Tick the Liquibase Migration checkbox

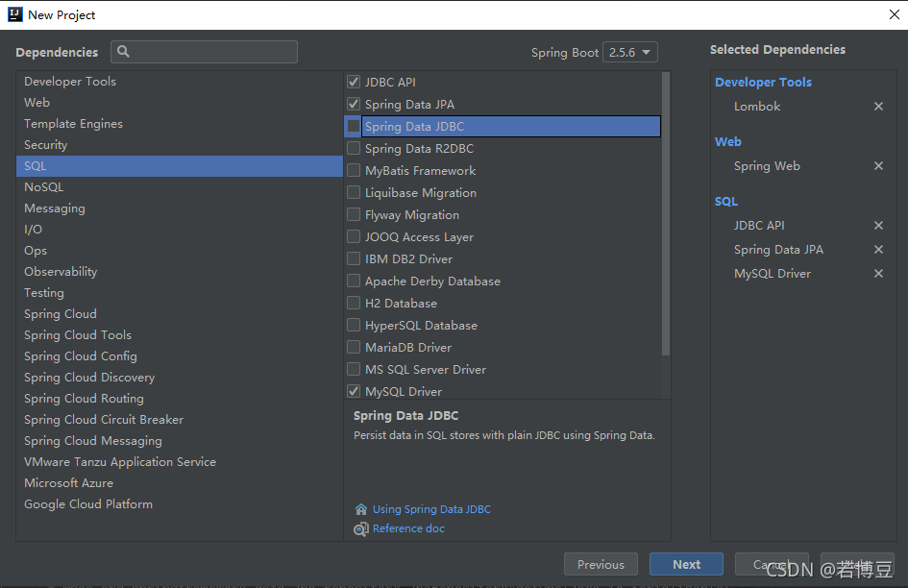pos(354,192)
